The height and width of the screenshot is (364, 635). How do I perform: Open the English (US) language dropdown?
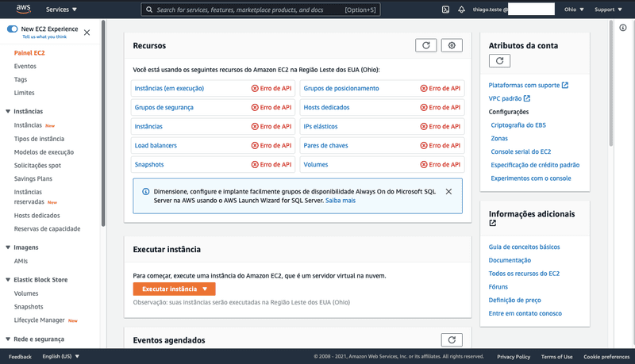point(61,356)
